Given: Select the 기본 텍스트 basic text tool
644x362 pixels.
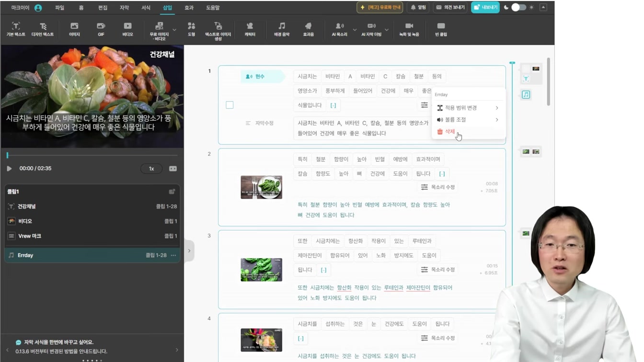Looking at the screenshot, I should click(16, 29).
